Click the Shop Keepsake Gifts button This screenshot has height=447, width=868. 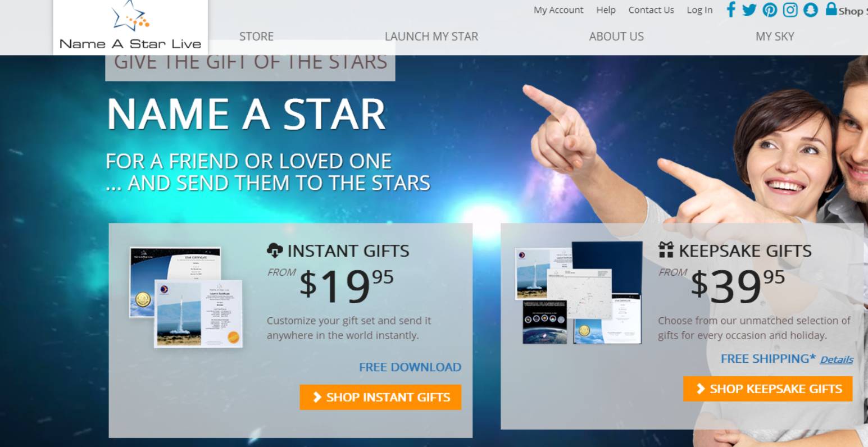768,389
